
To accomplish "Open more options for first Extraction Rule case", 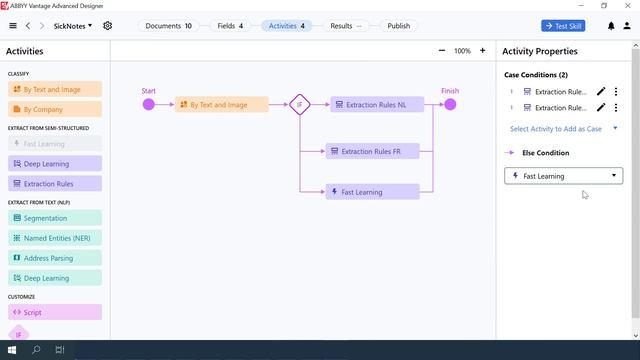I will (616, 91).
